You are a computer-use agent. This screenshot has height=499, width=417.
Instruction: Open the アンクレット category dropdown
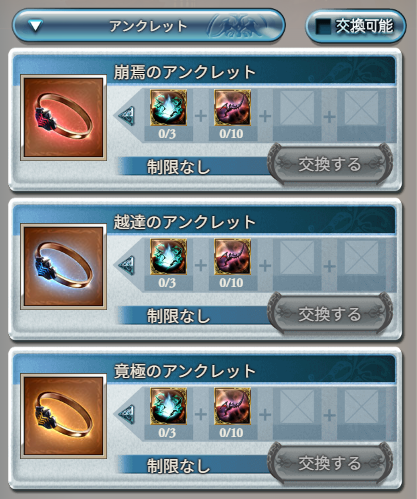click(x=149, y=26)
